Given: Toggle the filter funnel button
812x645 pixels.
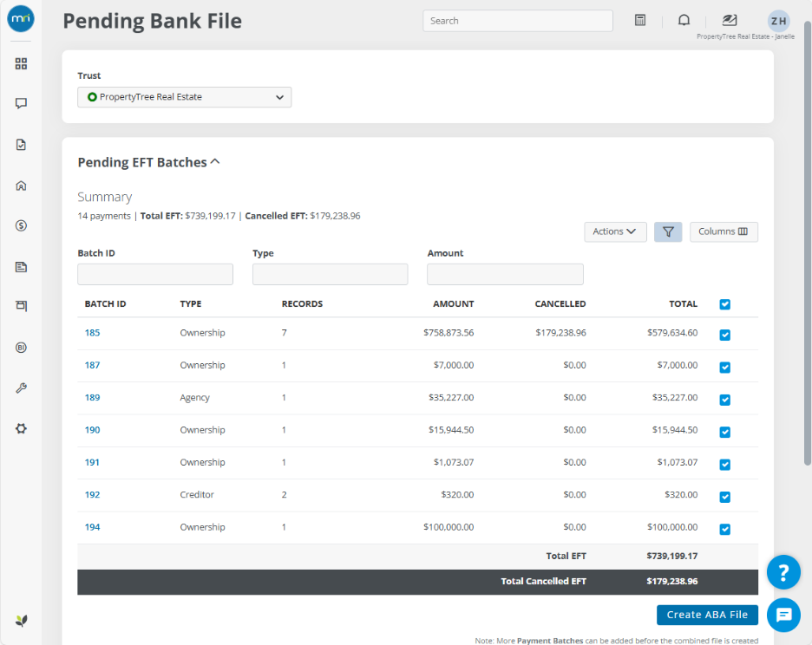Looking at the screenshot, I should click(667, 232).
